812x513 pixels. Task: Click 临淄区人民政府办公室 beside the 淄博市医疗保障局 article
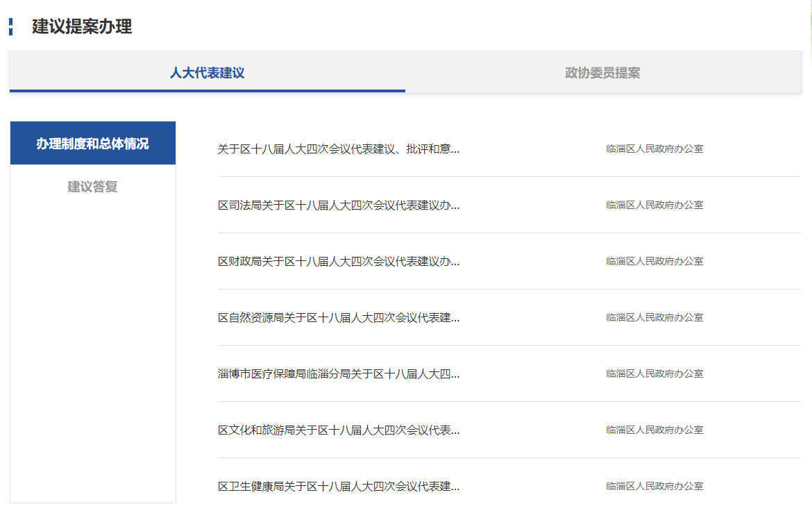[654, 373]
